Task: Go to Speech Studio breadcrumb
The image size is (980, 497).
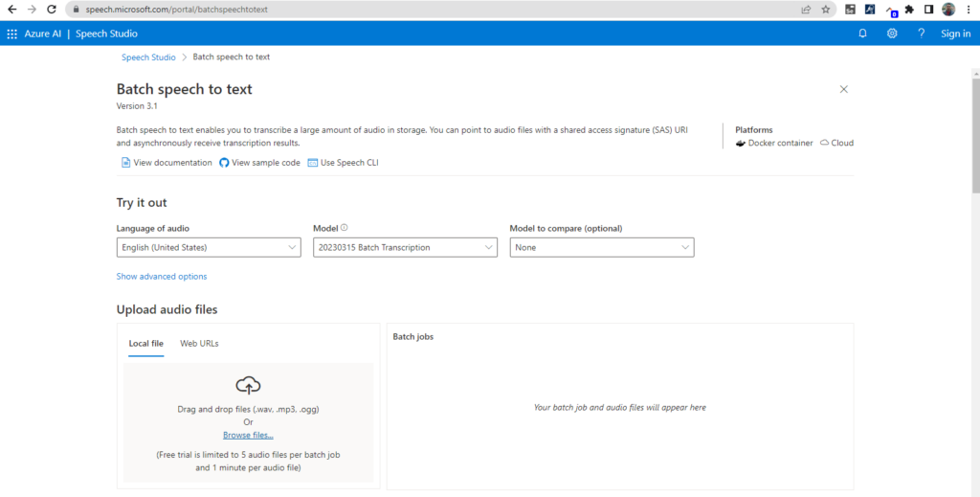Action: [148, 56]
